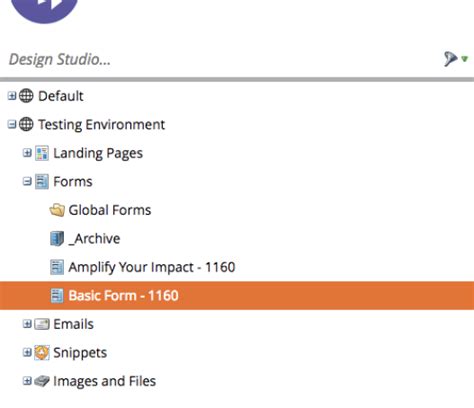Image resolution: width=474 pixels, height=408 pixels.
Task: Click the _Archive cabinet icon
Action: [57, 239]
